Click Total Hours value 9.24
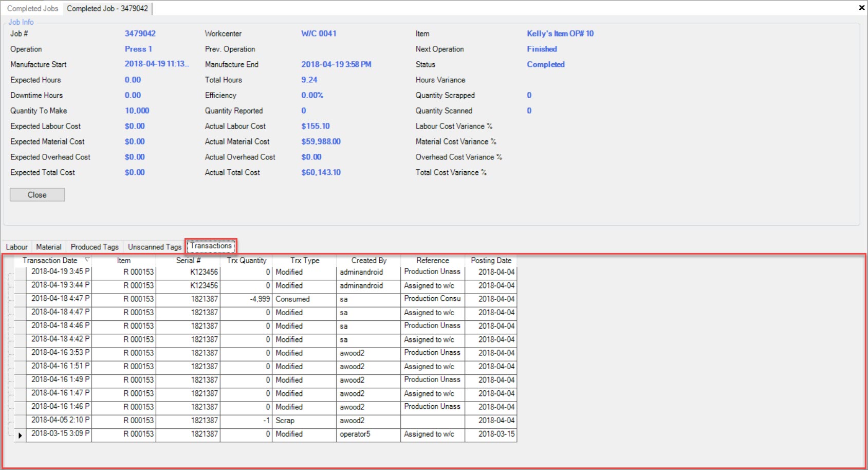Screen dimensions: 868x470 [x=309, y=80]
